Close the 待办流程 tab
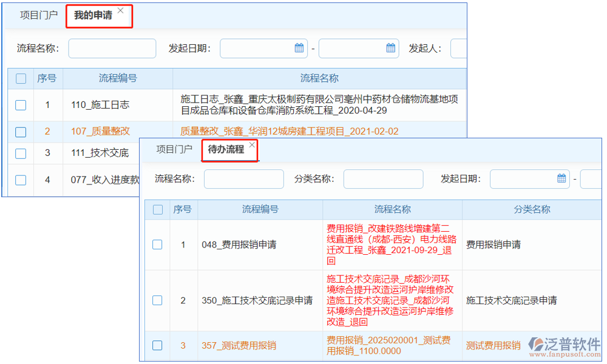 [251, 145]
